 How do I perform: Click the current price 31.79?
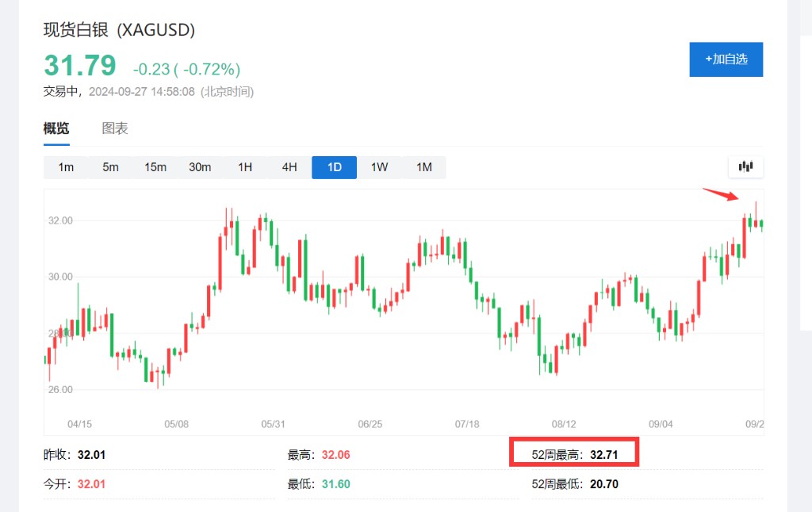pos(79,65)
